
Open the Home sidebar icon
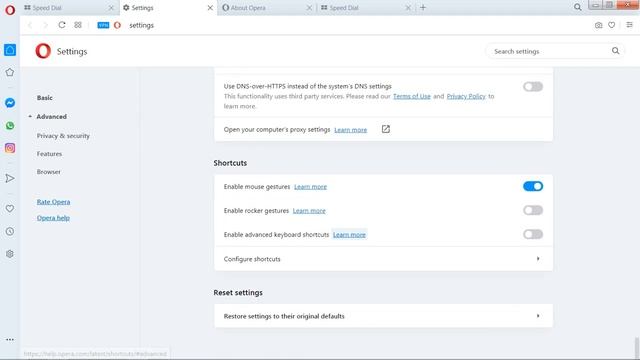click(x=10, y=50)
